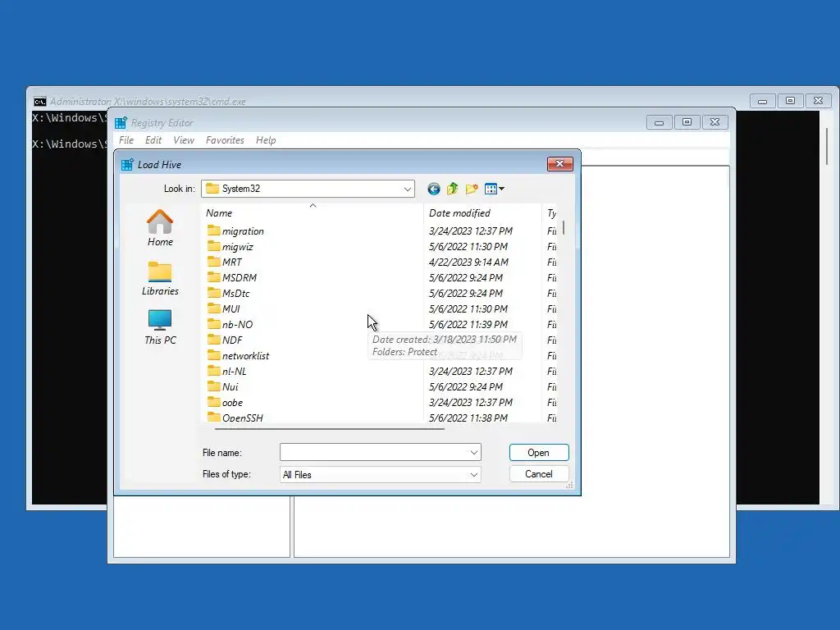The width and height of the screenshot is (840, 630).
Task: Select the networklist folder icon
Action: pos(213,355)
